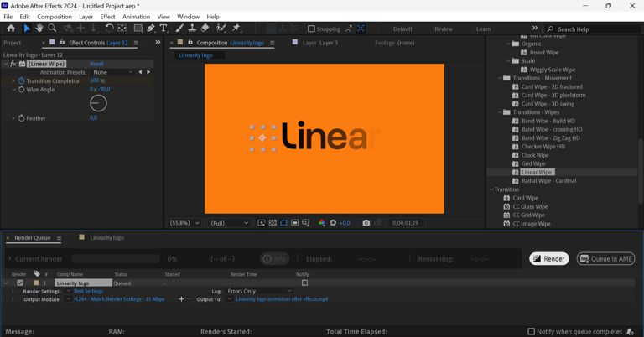Toggle the transparency grid icon
644x337 pixels.
coord(273,223)
